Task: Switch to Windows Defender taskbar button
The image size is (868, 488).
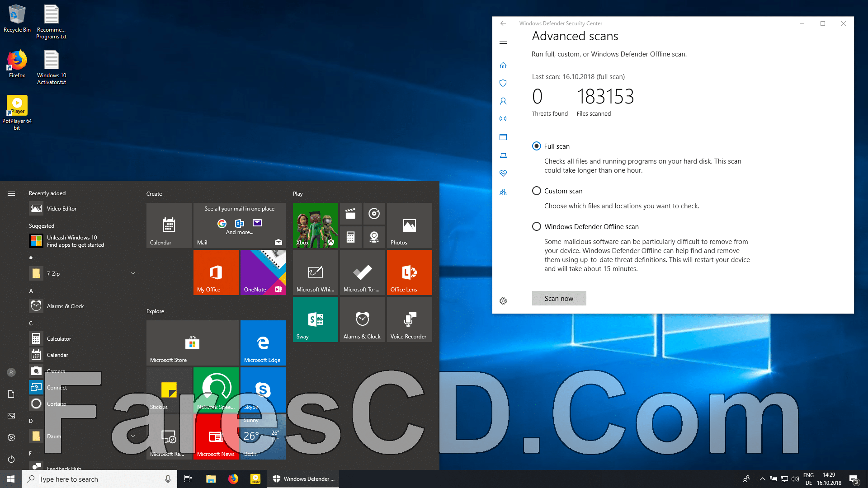Action: (303, 479)
